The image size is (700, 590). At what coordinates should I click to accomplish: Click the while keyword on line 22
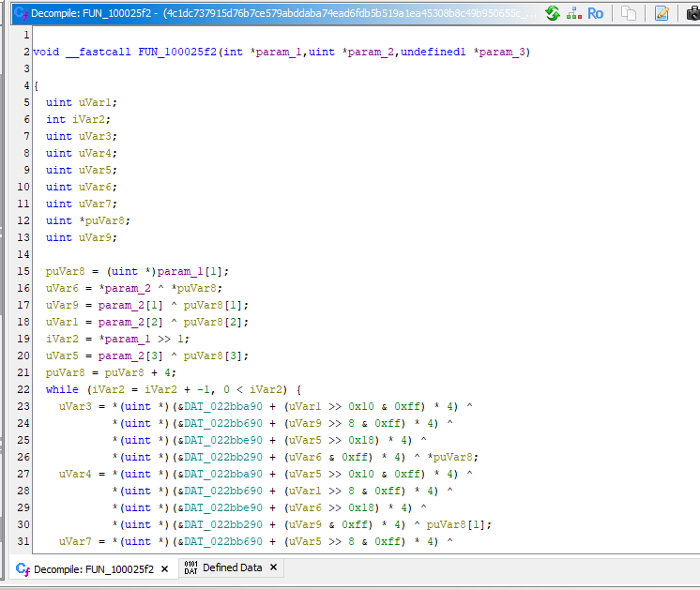tap(62, 389)
